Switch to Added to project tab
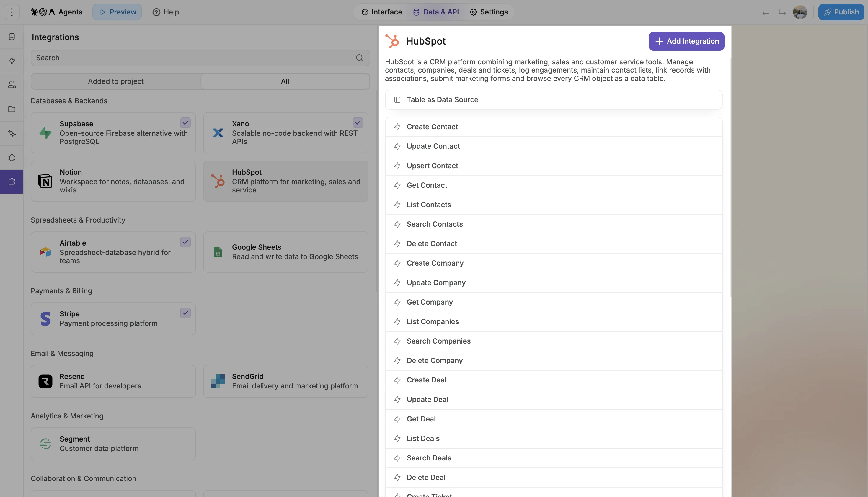Image resolution: width=868 pixels, height=497 pixels. (116, 81)
